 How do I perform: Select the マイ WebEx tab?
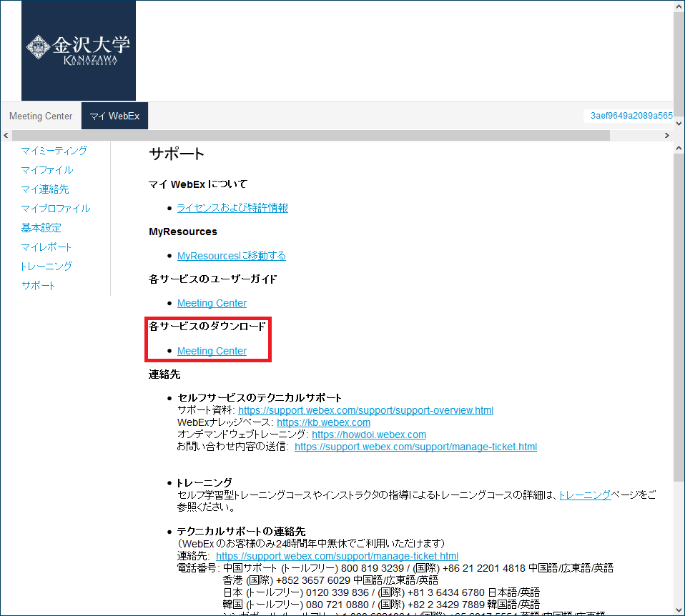point(114,116)
